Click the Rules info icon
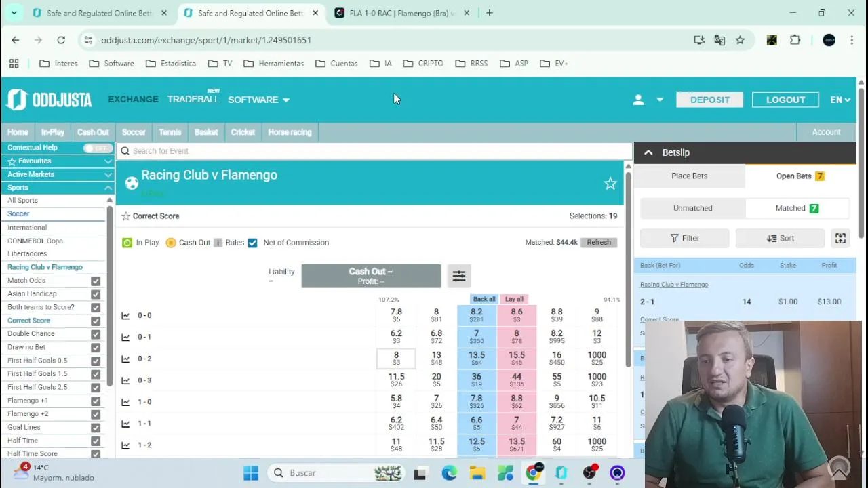The height and width of the screenshot is (488, 868). pos(218,243)
